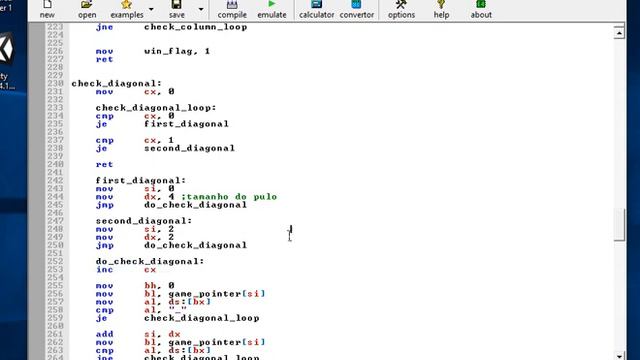Image resolution: width=640 pixels, height=360 pixels.
Task: Click the 'second_diagonal:' label line
Action: [x=144, y=221]
